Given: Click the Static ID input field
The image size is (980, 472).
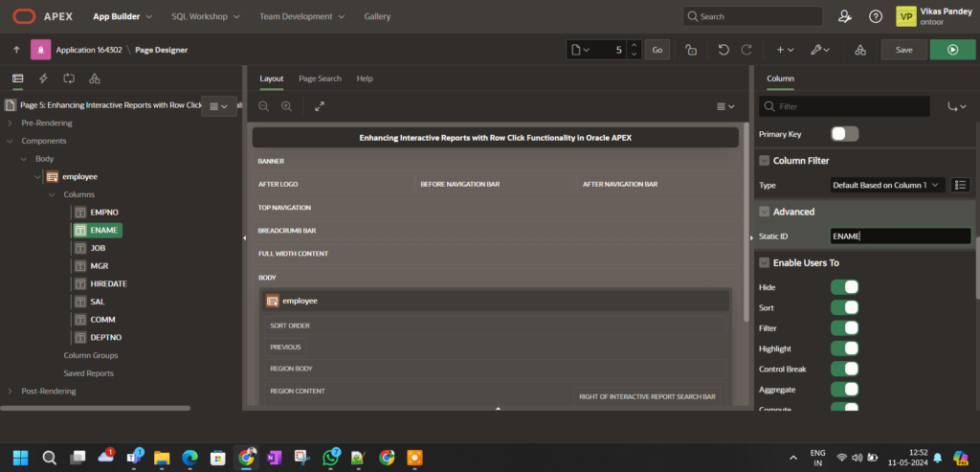Looking at the screenshot, I should coord(900,236).
